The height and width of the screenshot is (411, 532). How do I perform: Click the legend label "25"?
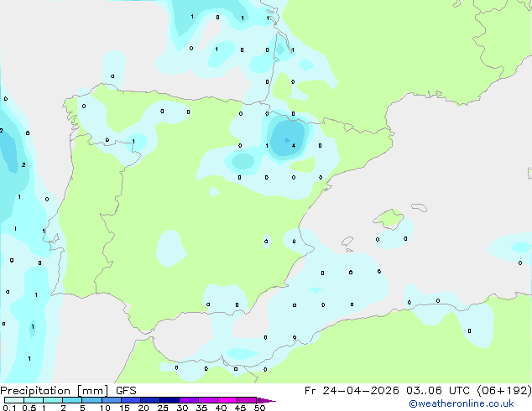tap(163, 408)
